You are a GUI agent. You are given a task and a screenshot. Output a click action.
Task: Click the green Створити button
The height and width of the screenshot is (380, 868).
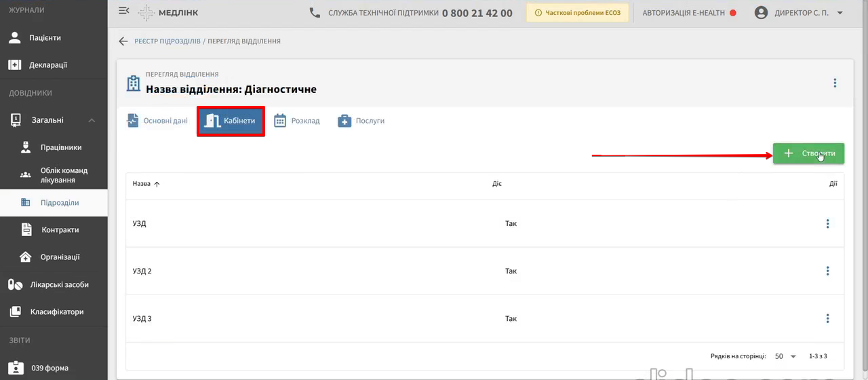(x=808, y=153)
